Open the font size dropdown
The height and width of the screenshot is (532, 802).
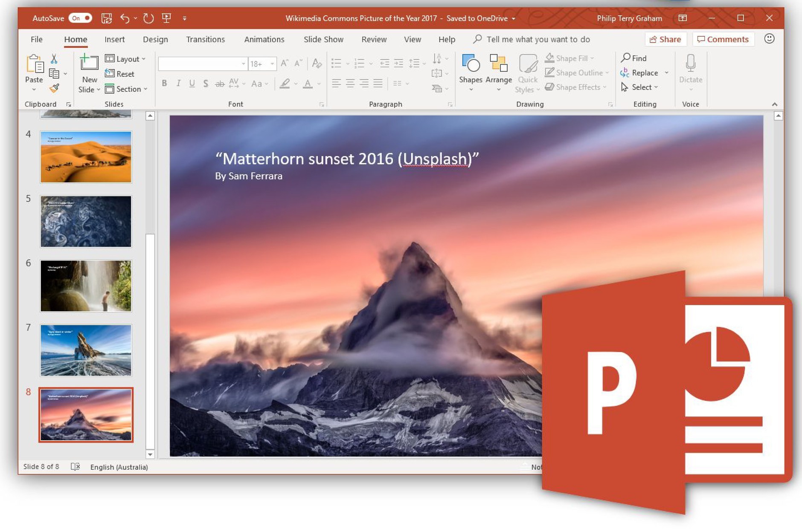(272, 64)
